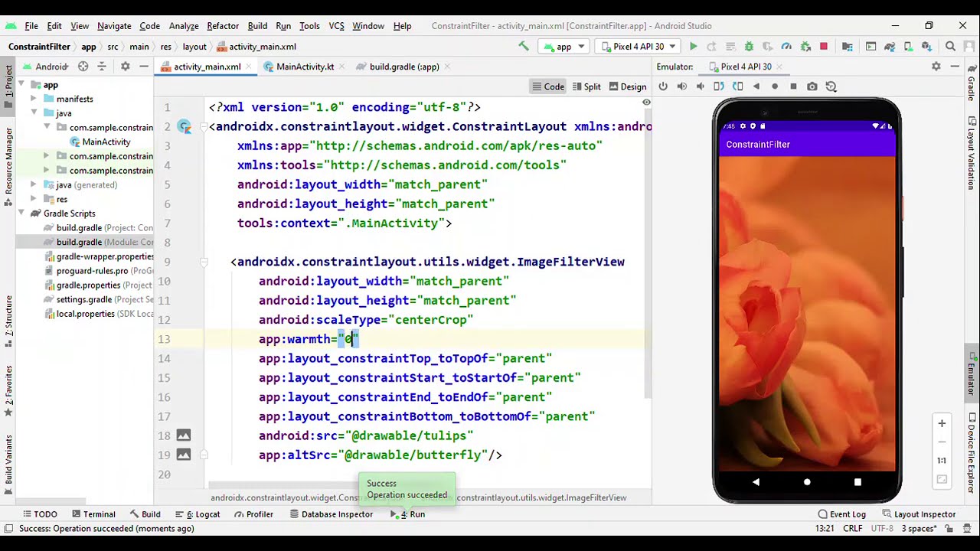Collapse the Gradle Scripts node

pyautogui.click(x=21, y=214)
